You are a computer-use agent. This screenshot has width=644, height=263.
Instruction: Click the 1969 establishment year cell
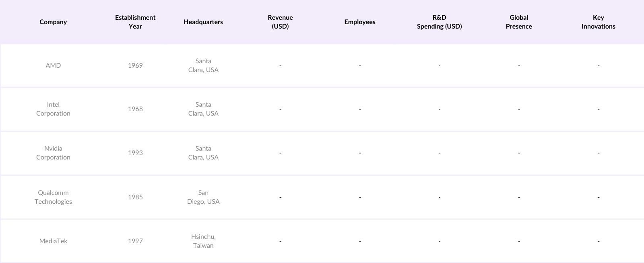(x=135, y=65)
